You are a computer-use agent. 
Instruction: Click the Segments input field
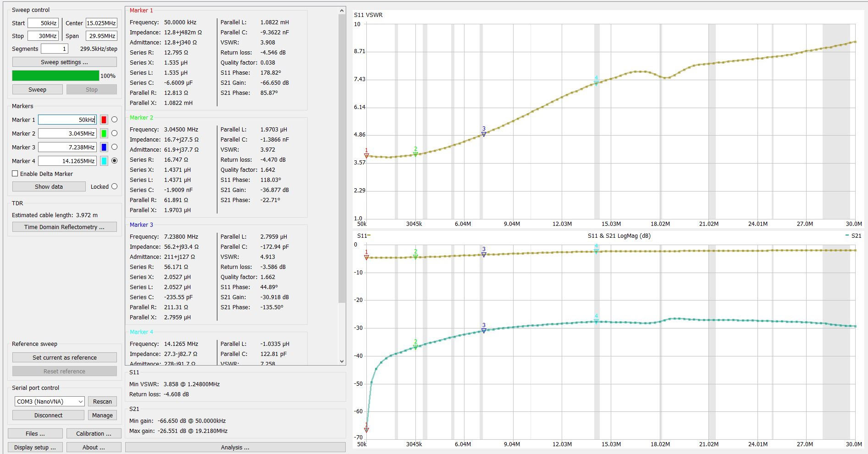[55, 49]
